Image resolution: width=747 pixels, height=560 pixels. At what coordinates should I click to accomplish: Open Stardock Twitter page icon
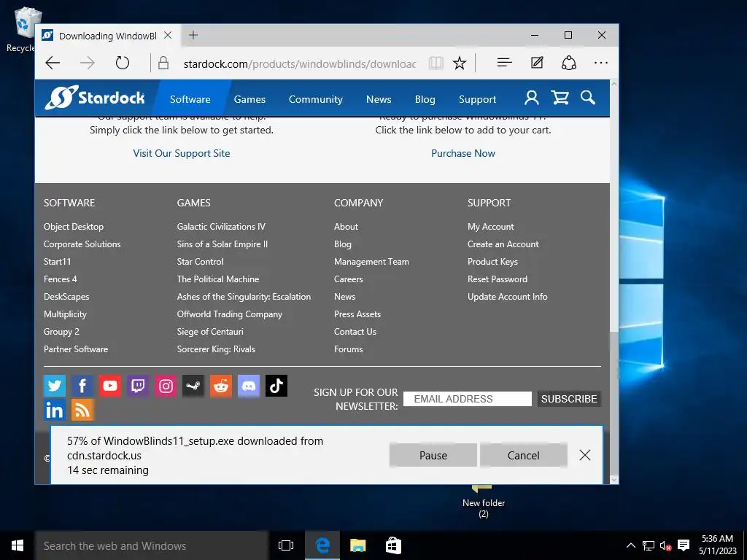click(55, 386)
